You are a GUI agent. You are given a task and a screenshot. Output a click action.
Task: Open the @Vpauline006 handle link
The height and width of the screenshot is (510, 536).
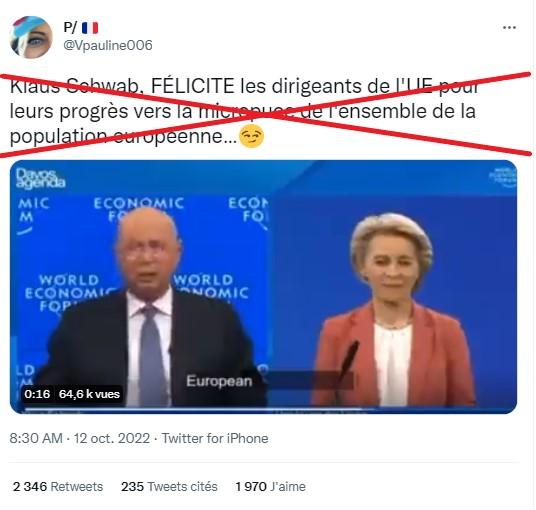coord(108,45)
